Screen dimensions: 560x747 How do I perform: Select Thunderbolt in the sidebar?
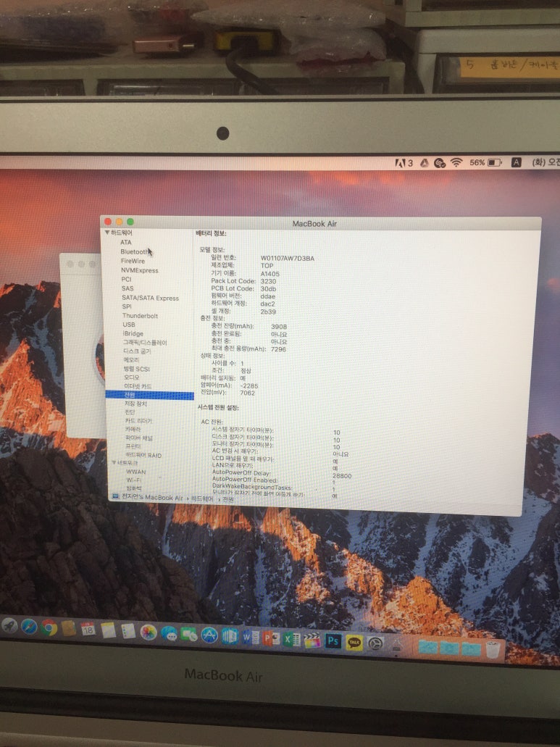[x=140, y=315]
